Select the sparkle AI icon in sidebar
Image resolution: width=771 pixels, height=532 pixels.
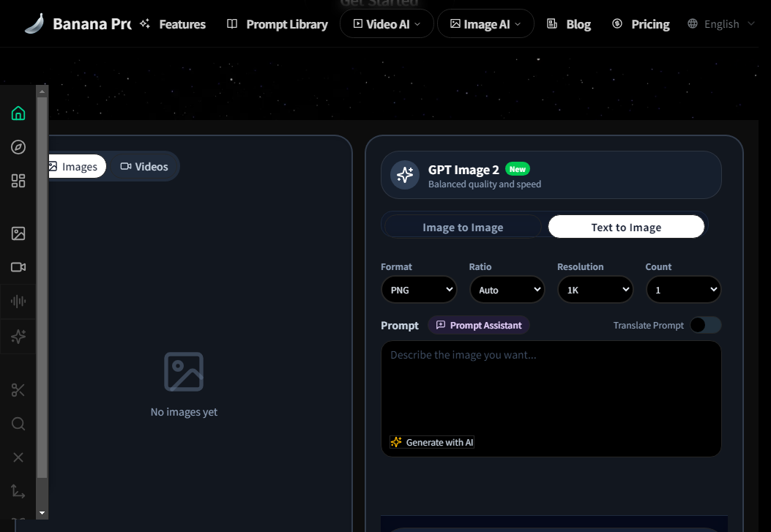click(x=18, y=337)
